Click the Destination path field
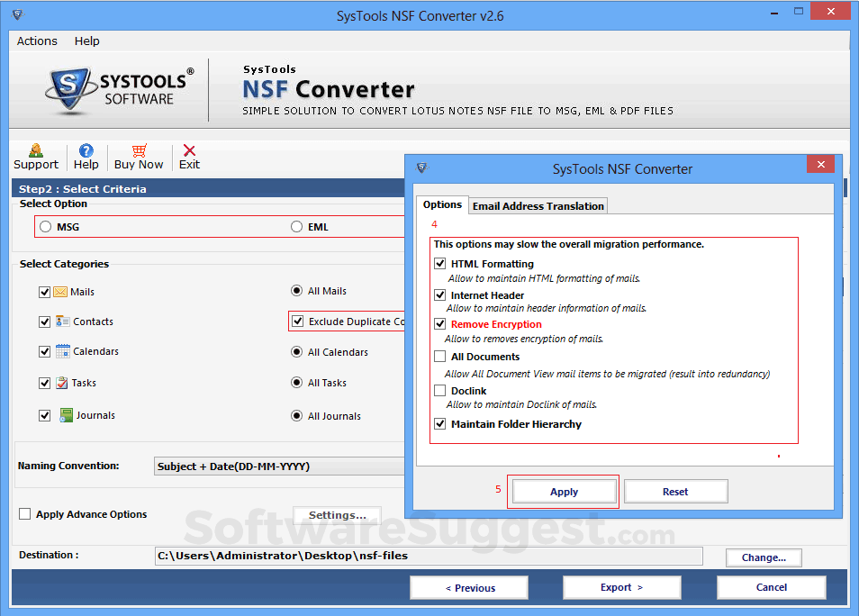Screen dimensions: 859x616 (x=429, y=556)
